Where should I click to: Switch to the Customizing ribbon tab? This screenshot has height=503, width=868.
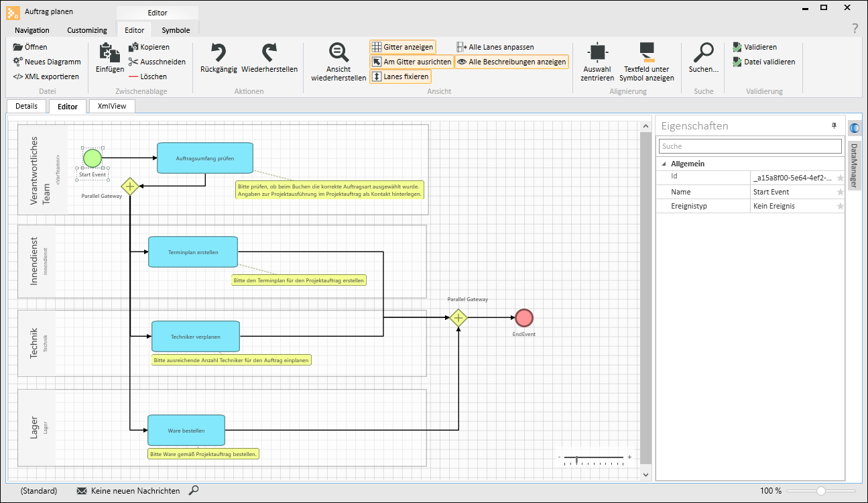(x=87, y=30)
